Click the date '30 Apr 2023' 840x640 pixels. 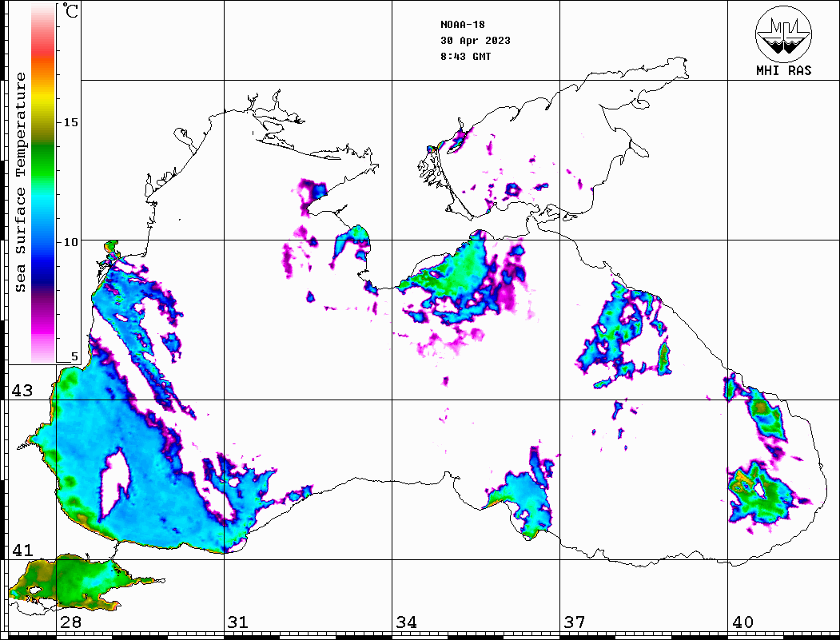tap(476, 41)
